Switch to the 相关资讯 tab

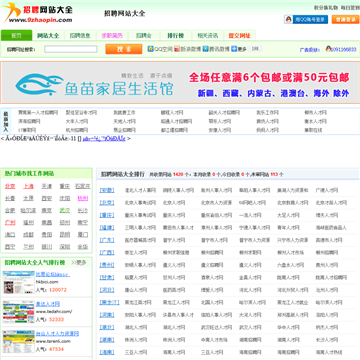coord(208,35)
